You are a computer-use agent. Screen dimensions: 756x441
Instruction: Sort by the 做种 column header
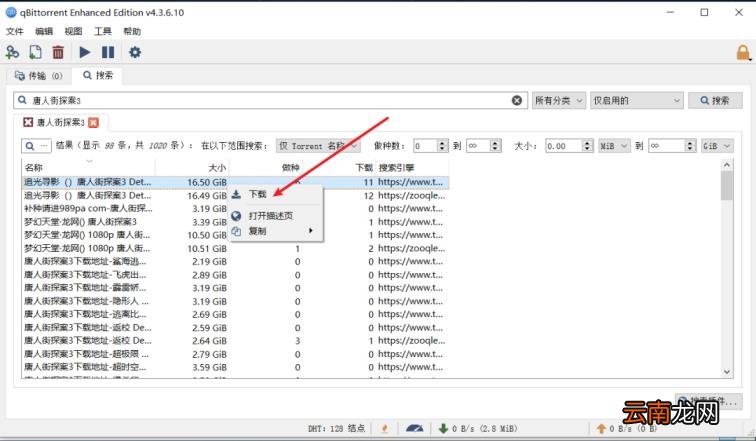266,167
